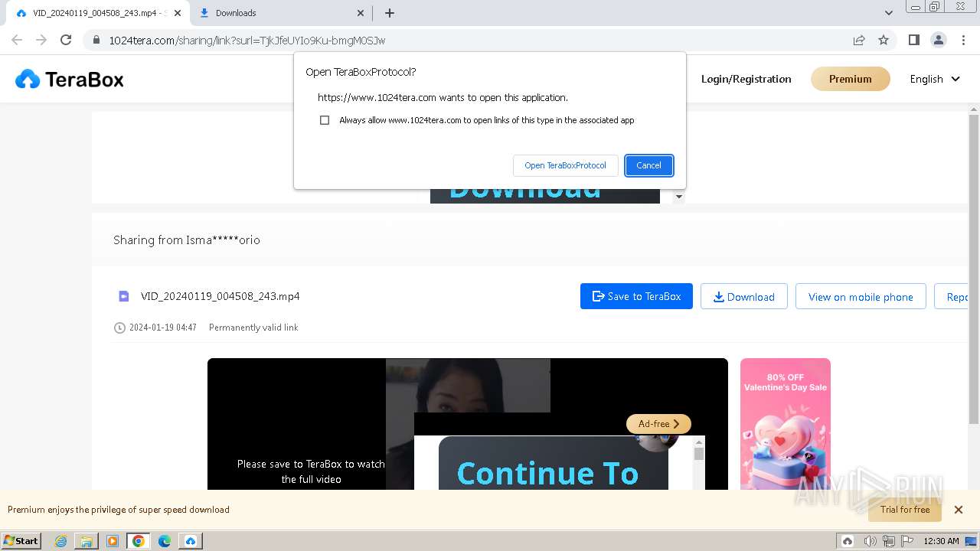Click the network tray icon
Screen dimensions: 980x551
pyautogui.click(x=889, y=541)
